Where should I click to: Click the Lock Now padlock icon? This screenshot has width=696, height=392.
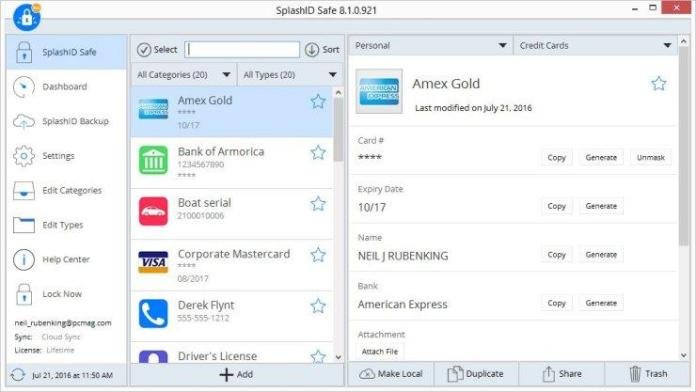click(x=24, y=294)
